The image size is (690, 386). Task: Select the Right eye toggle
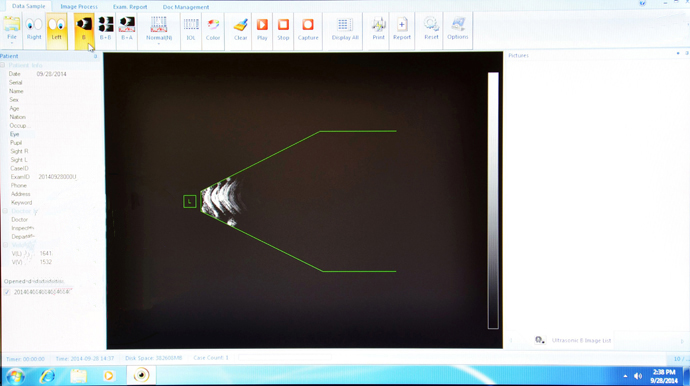pyautogui.click(x=34, y=29)
